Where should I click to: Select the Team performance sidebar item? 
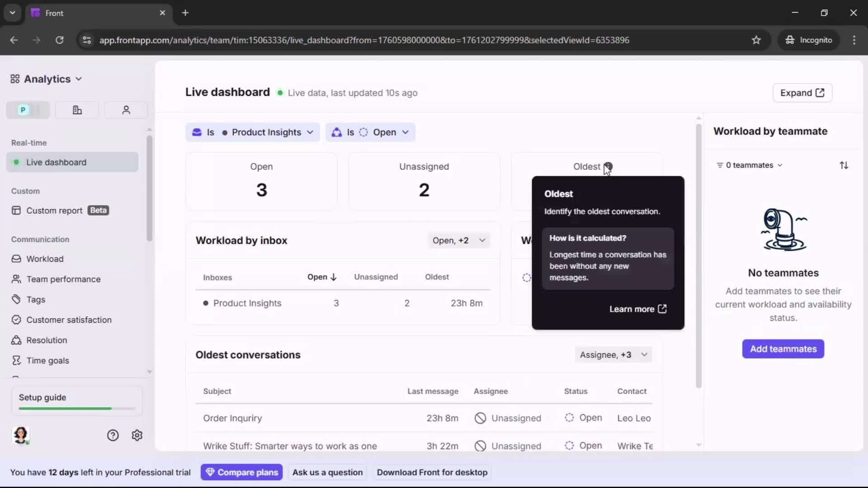click(x=63, y=279)
